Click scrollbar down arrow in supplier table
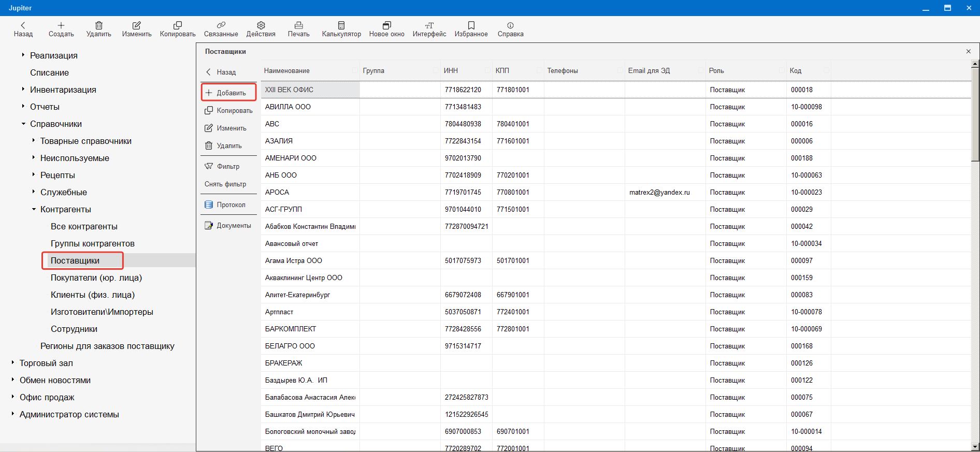Screen dimensions: 980x452 point(975,446)
